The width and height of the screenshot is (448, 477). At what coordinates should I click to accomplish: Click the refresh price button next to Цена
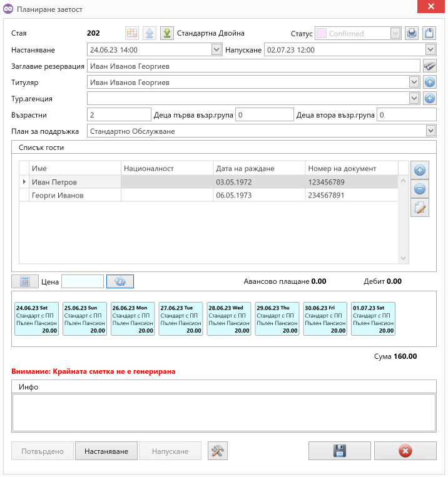coord(120,282)
